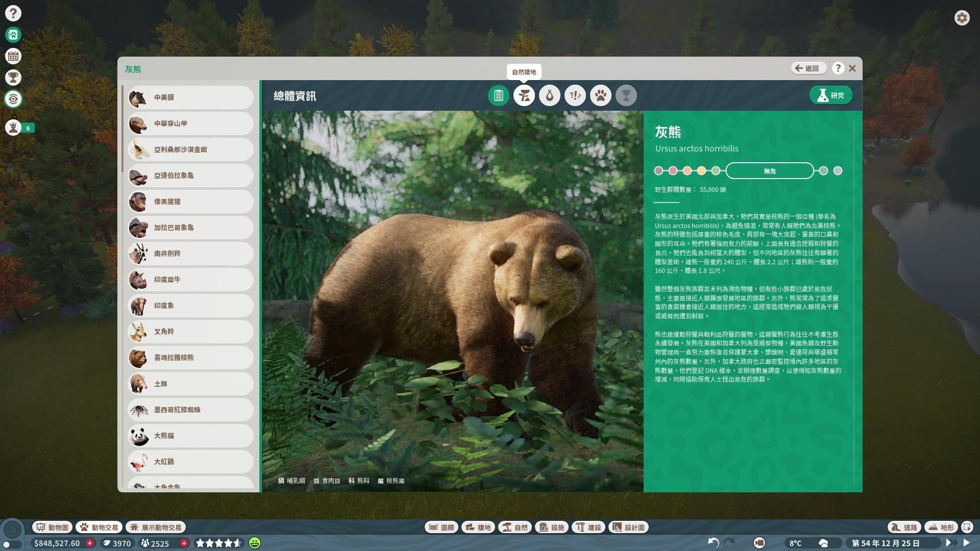Open the 自然棲地 habitat info tab icon
The image size is (980, 551).
pyautogui.click(x=524, y=95)
